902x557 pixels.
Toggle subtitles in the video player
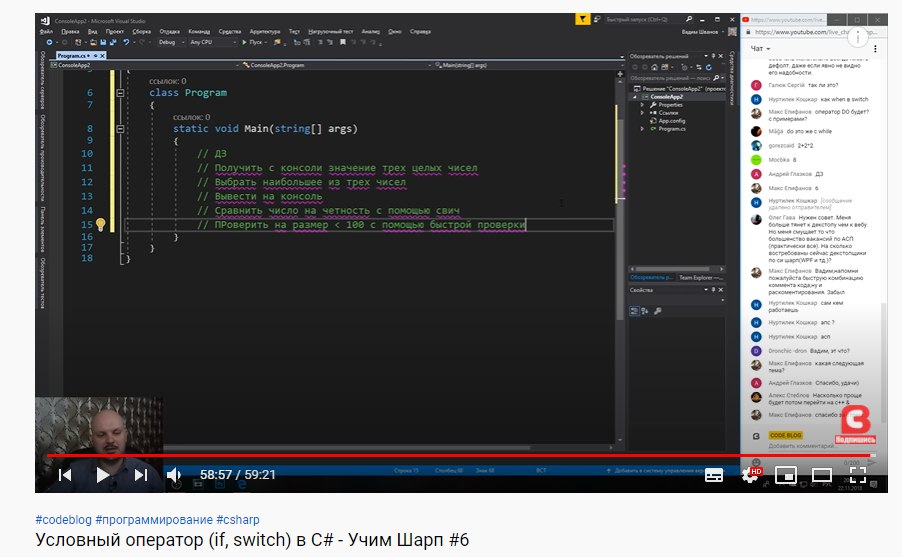714,475
